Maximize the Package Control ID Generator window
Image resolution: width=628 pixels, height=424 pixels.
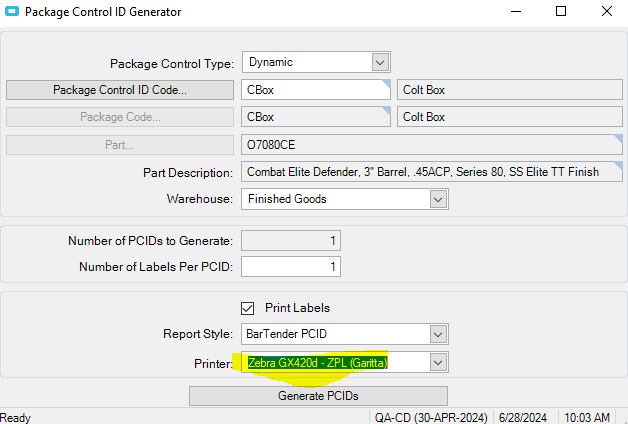(561, 12)
